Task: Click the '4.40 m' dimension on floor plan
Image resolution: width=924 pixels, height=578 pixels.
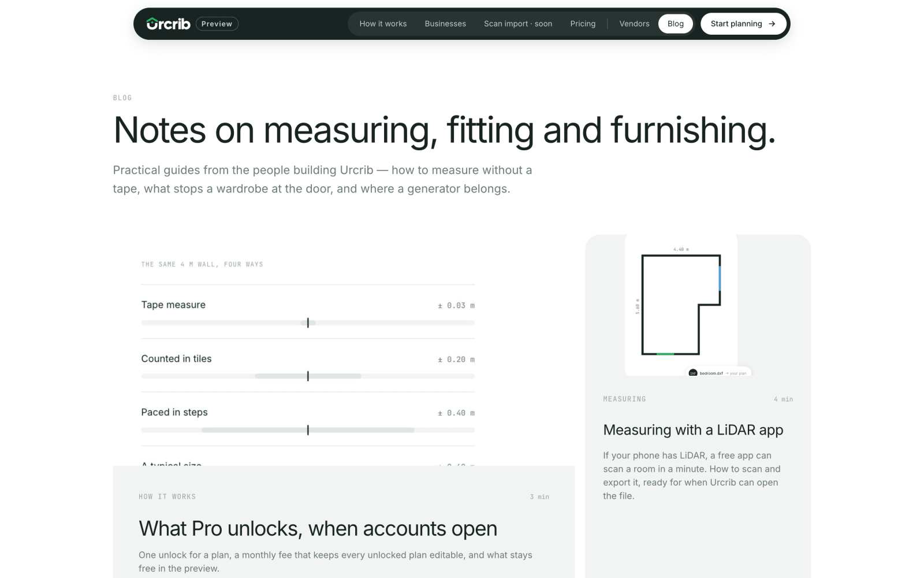Action: [681, 249]
